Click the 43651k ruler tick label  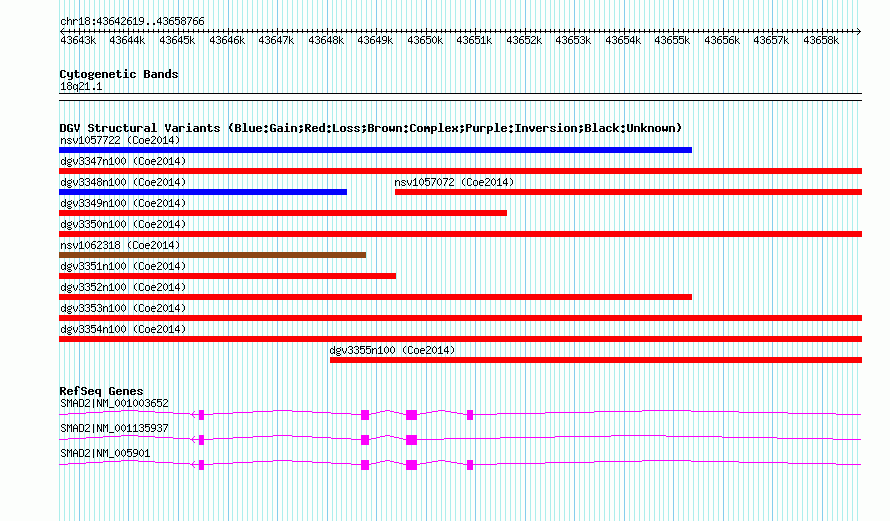pos(474,40)
